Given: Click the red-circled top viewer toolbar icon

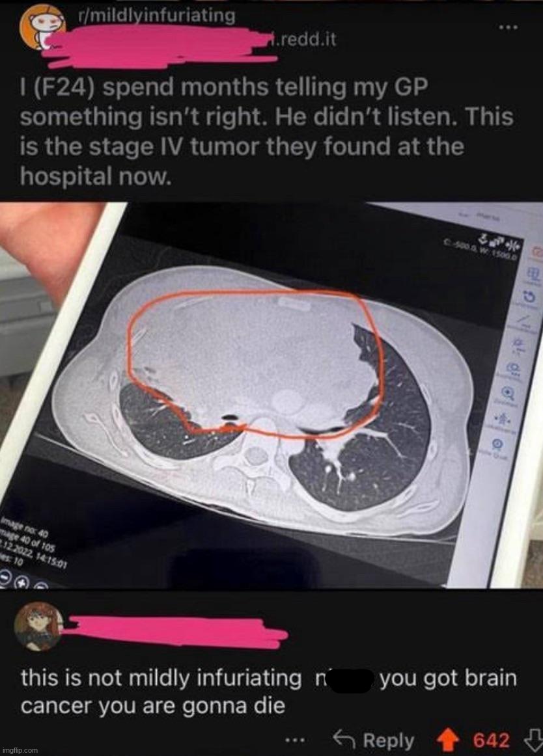Looking at the screenshot, I should 536,251.
